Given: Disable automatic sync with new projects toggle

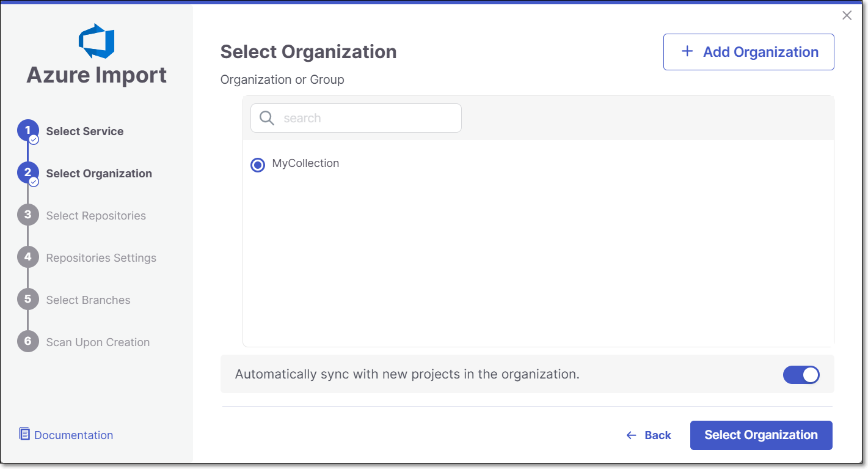Looking at the screenshot, I should [x=801, y=375].
